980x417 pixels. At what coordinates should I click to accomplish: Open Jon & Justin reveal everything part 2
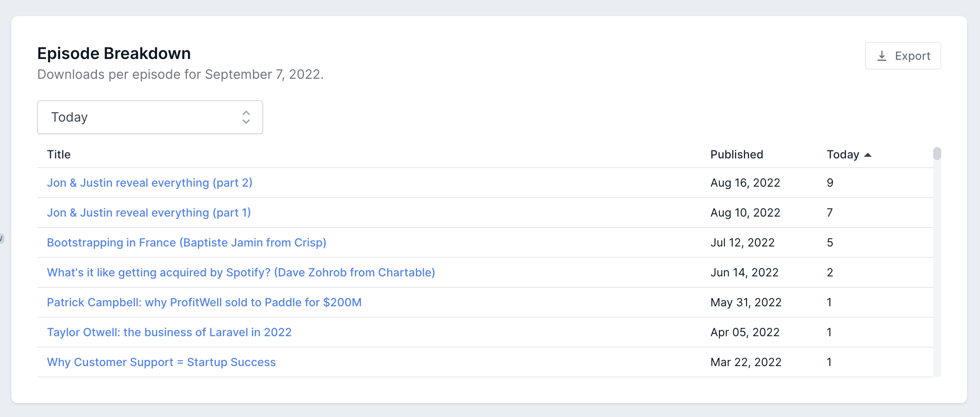[149, 183]
